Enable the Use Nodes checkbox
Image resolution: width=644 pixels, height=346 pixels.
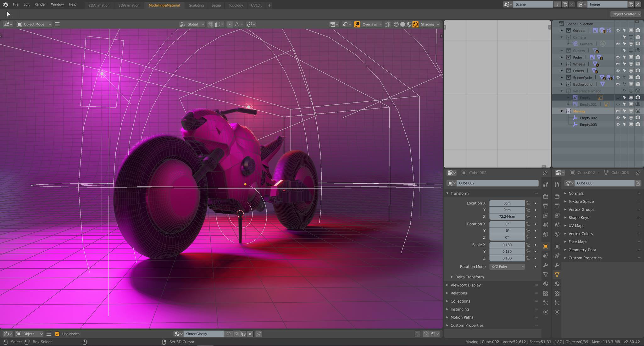[57, 334]
